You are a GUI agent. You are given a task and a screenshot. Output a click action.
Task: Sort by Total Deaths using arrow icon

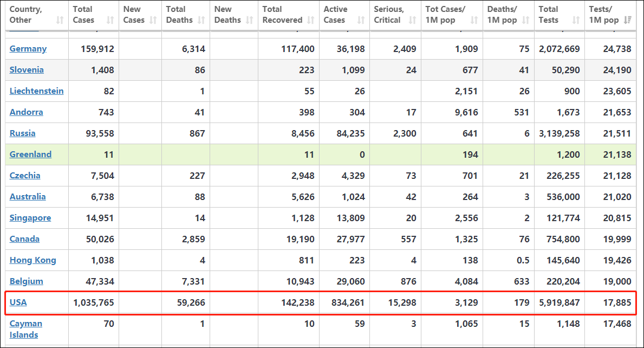pyautogui.click(x=201, y=20)
